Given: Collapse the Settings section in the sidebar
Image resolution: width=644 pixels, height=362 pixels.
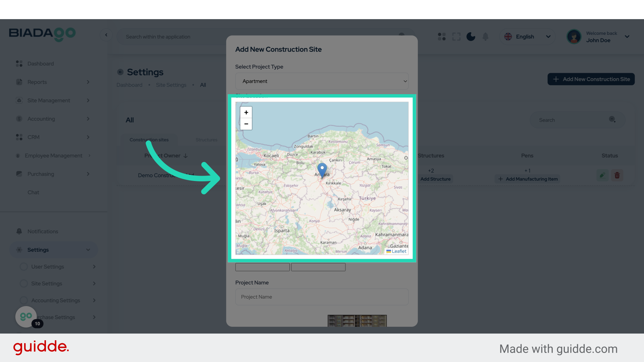Looking at the screenshot, I should pos(88,249).
